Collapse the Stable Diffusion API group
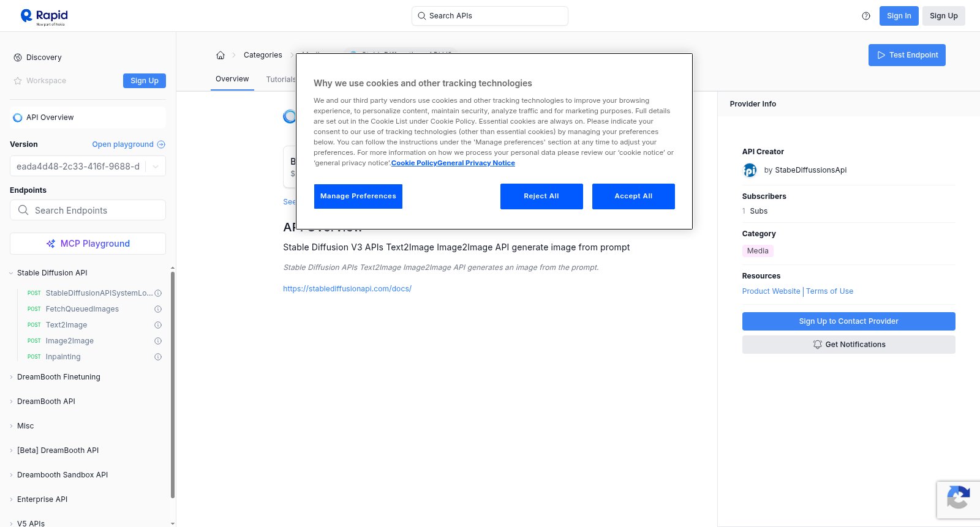The width and height of the screenshot is (980, 527). pos(11,273)
